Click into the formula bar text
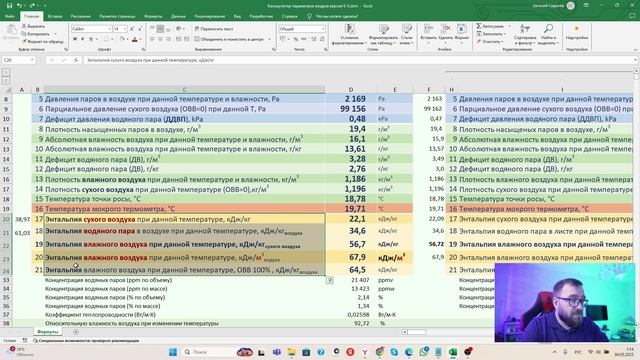 (359, 60)
